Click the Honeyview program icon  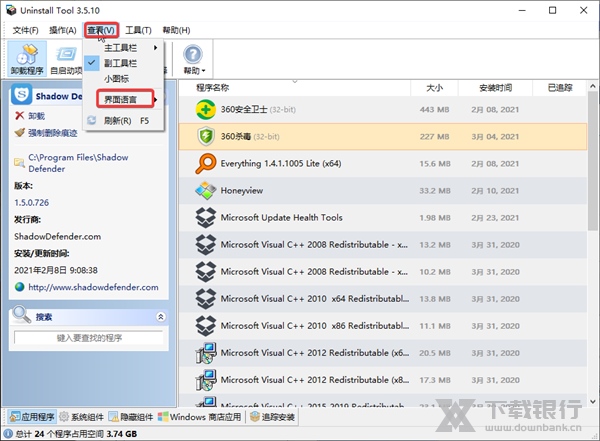pos(205,190)
